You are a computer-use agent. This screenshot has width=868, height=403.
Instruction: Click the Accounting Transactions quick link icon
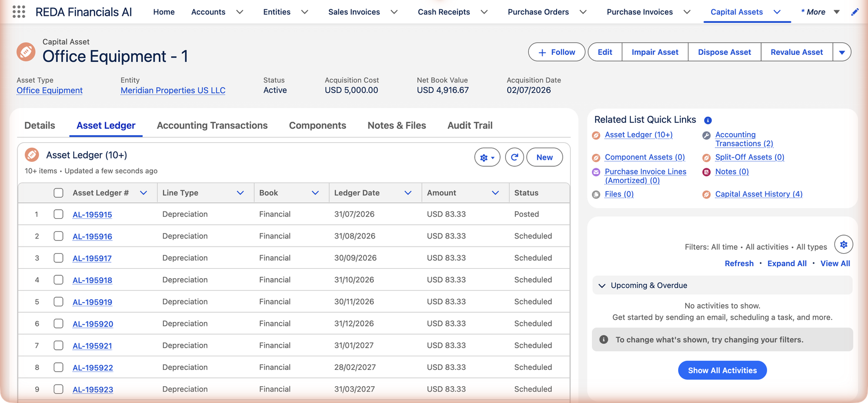(x=706, y=135)
